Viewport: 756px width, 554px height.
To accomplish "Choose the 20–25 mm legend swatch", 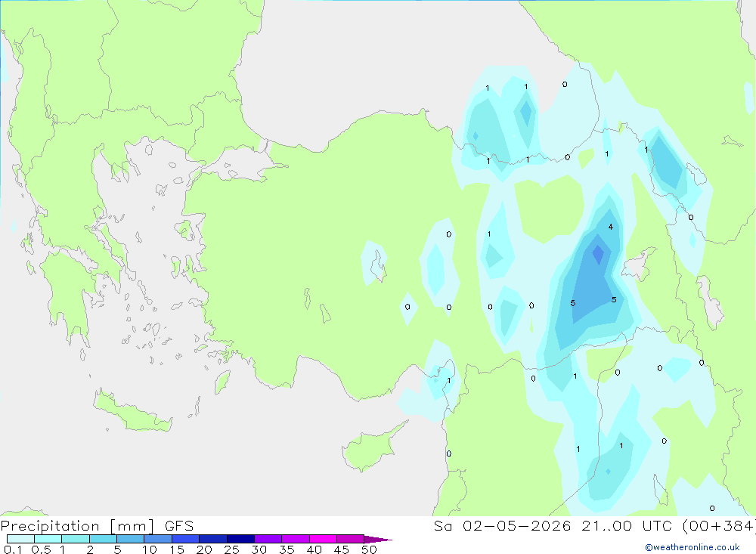I will click(x=213, y=539).
